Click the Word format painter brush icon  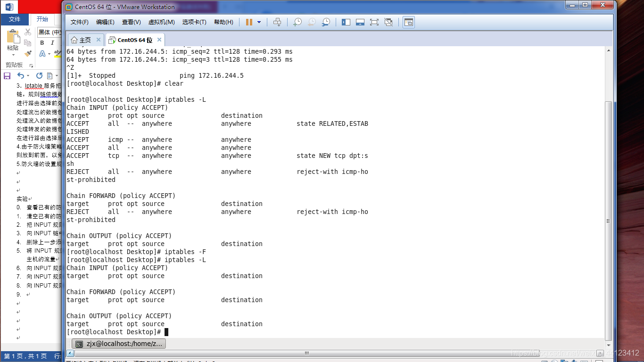pos(28,53)
